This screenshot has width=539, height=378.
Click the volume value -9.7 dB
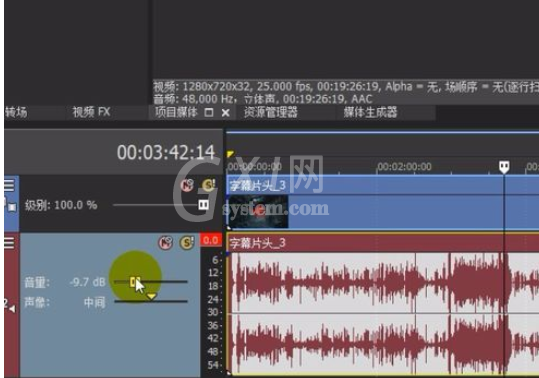tap(87, 282)
